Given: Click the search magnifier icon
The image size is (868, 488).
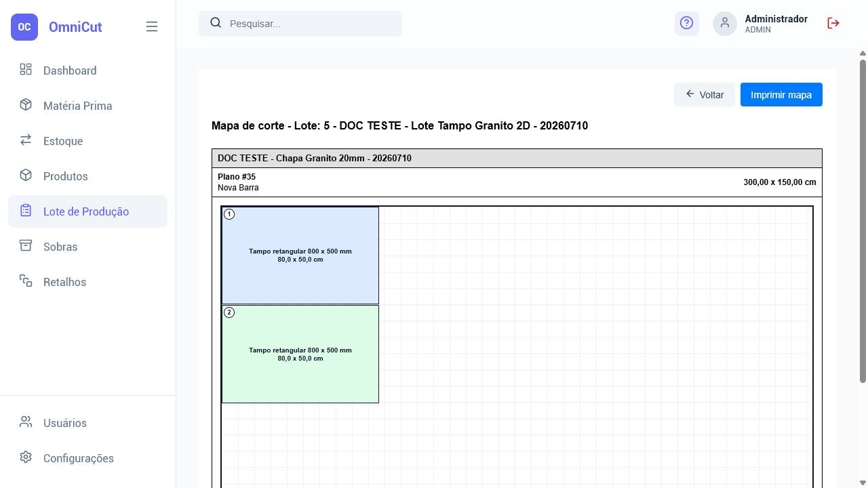Looking at the screenshot, I should (x=216, y=23).
